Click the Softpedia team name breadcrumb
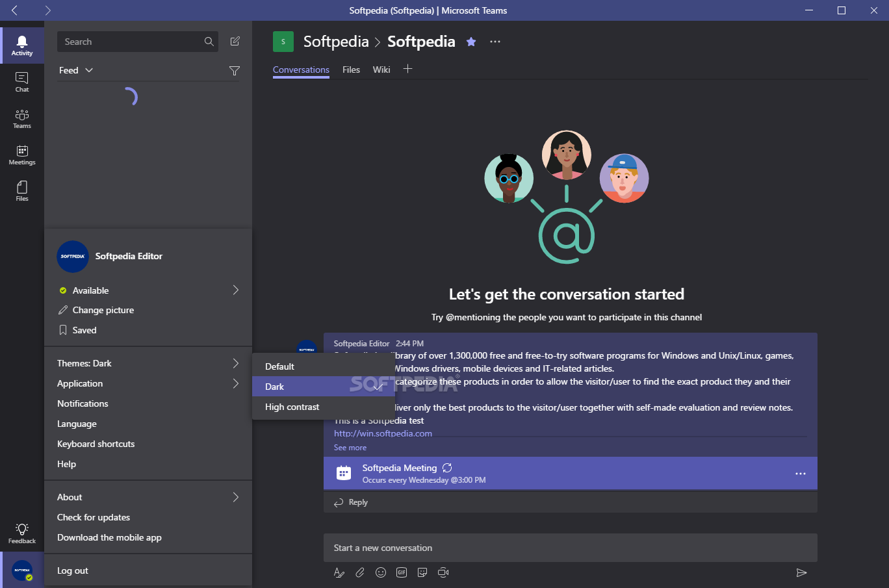Screen dimensions: 889x588 tap(336, 42)
